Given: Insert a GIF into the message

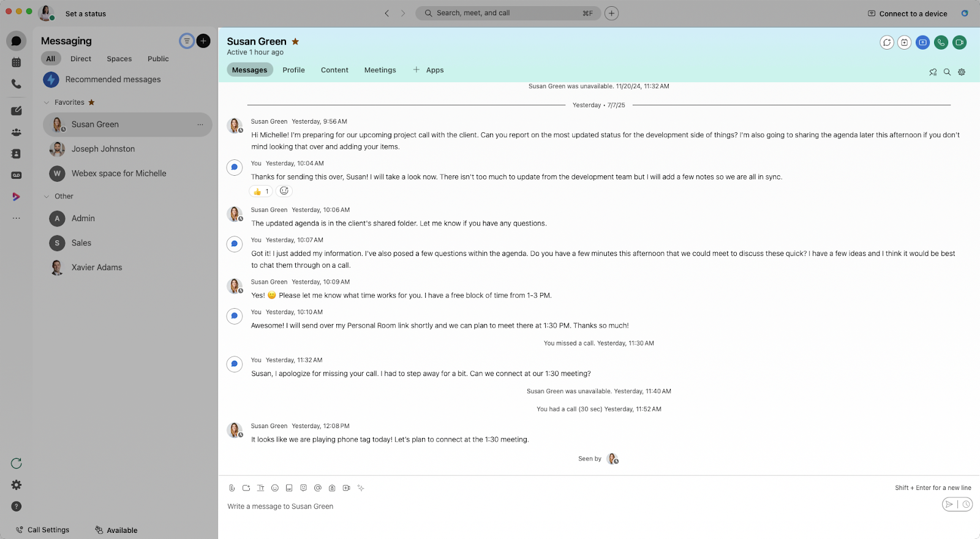Looking at the screenshot, I should [x=289, y=488].
